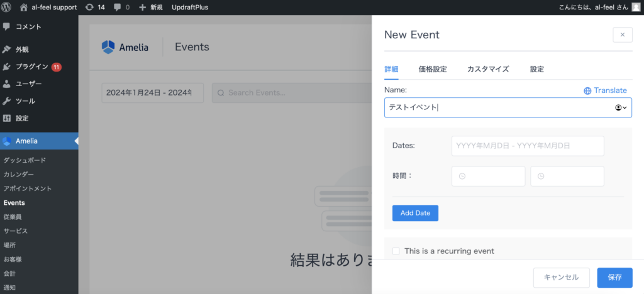The width and height of the screenshot is (644, 294).
Task: Click the キャンセル button
Action: point(561,277)
